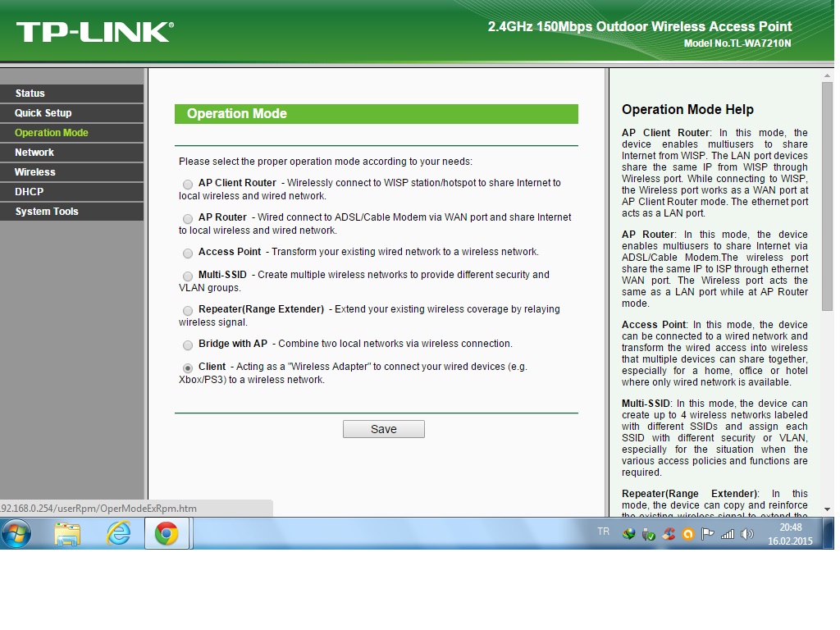
Task: Click the Save button
Action: 384,429
